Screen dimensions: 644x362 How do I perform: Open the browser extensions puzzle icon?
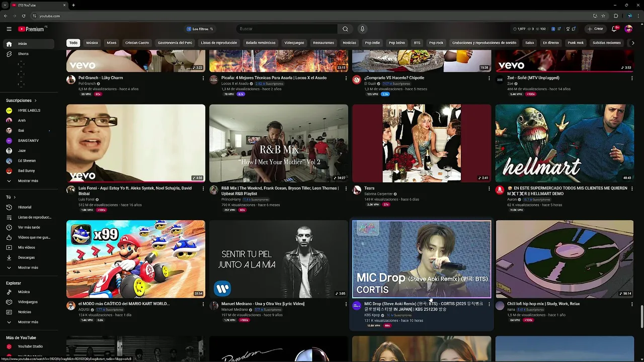click(616, 16)
